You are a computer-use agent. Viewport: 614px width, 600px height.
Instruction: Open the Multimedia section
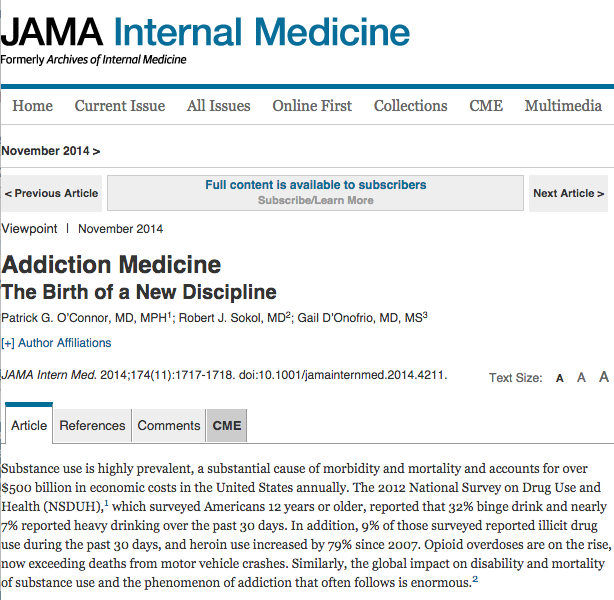(563, 106)
